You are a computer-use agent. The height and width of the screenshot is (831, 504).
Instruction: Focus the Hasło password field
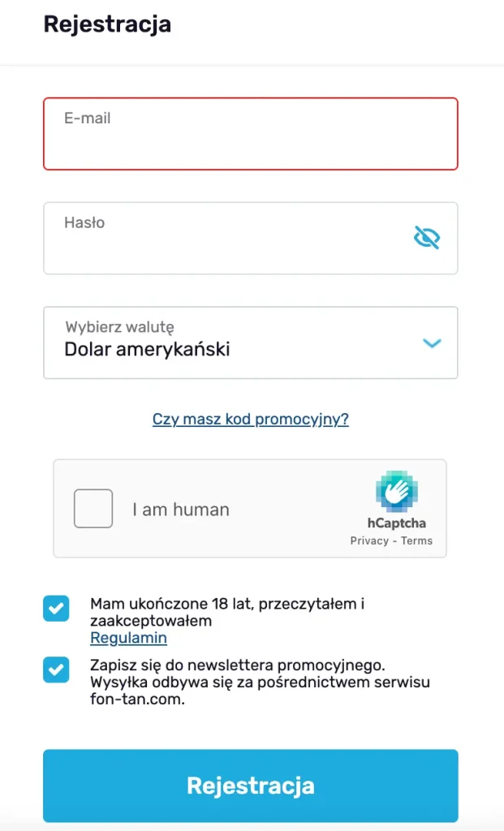pyautogui.click(x=251, y=238)
